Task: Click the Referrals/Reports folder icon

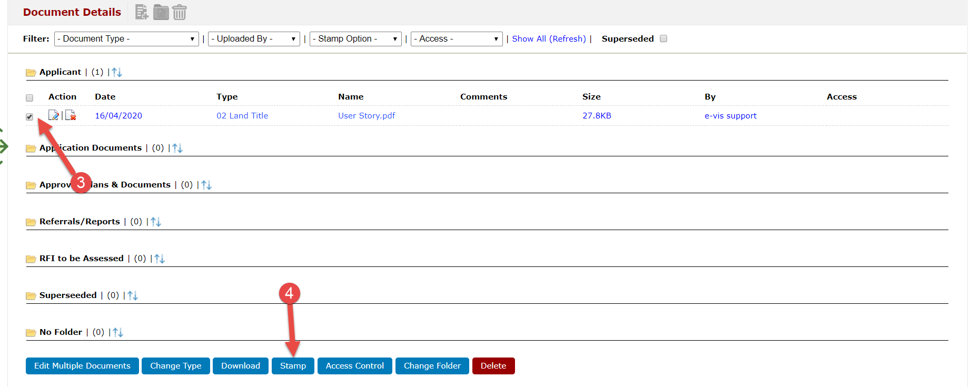Action: pos(31,222)
